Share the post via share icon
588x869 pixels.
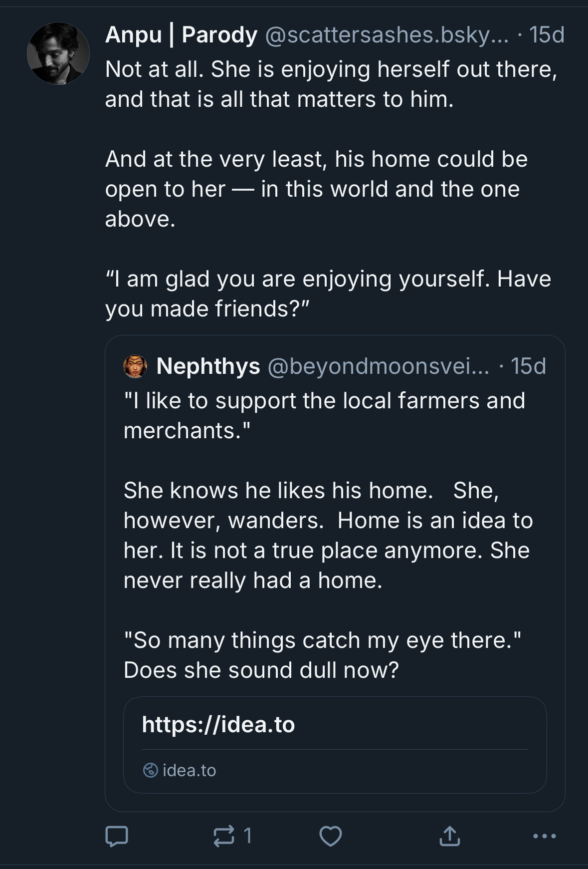tap(449, 836)
